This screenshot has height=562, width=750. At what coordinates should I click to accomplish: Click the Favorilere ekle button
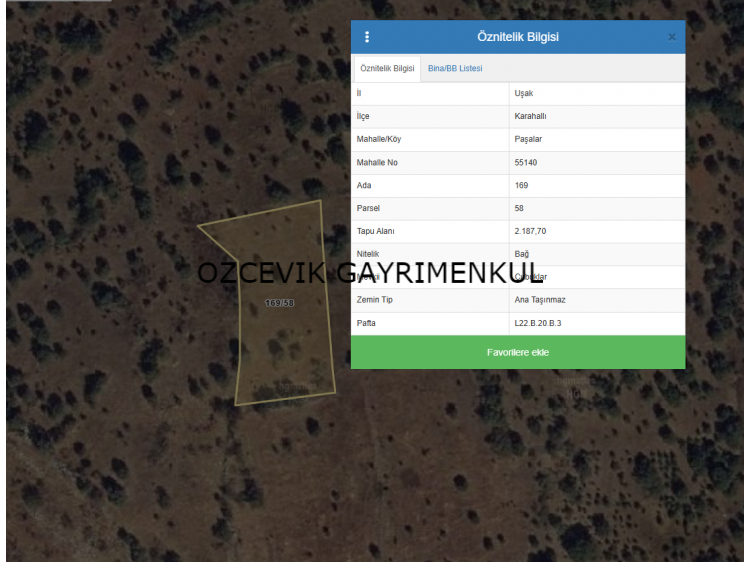[x=517, y=352]
